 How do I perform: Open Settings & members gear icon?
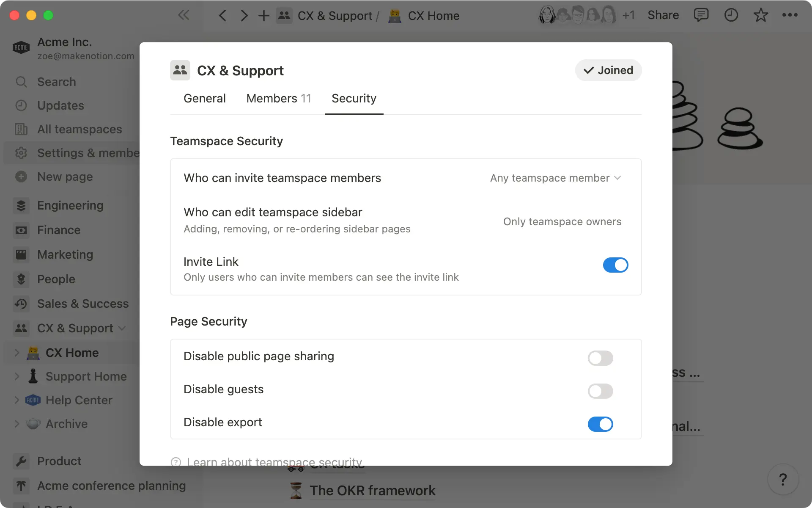coord(21,153)
